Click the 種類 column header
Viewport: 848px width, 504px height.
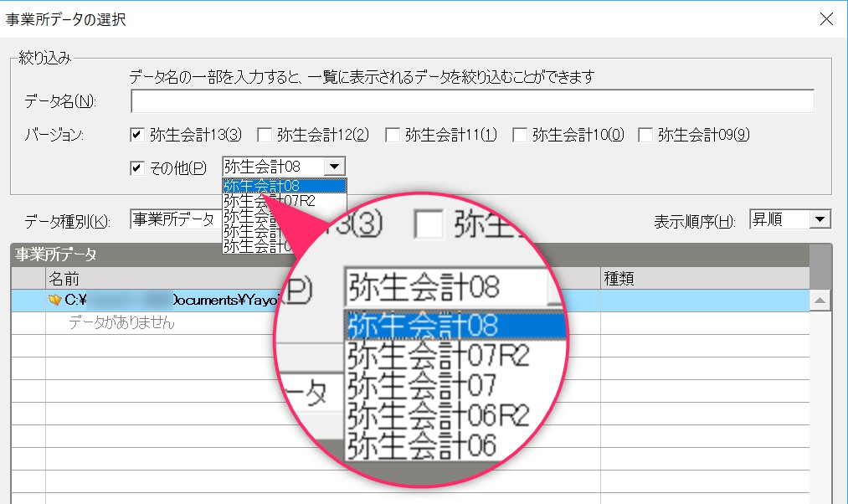click(x=619, y=279)
